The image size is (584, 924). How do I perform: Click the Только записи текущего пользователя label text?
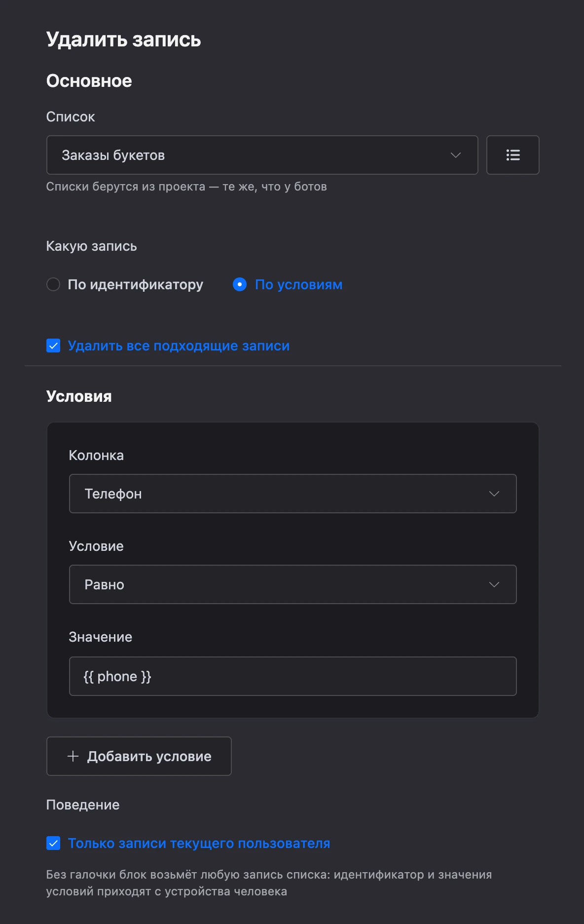(199, 843)
